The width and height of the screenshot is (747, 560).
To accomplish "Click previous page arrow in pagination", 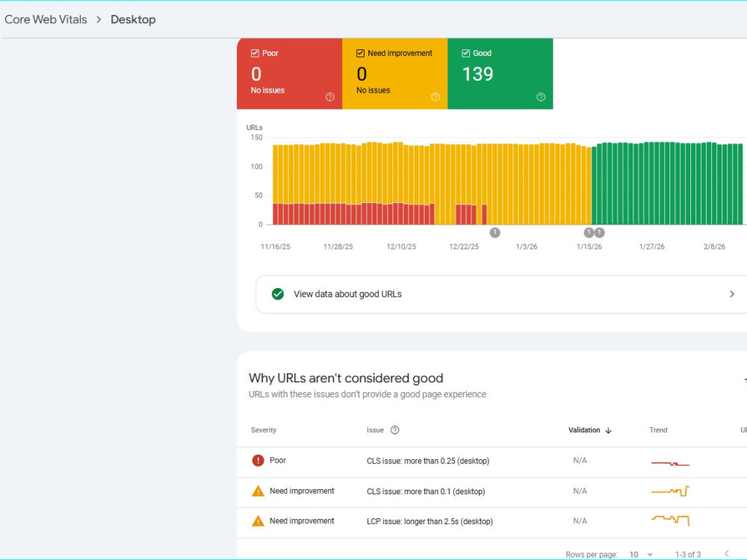I will [727, 553].
